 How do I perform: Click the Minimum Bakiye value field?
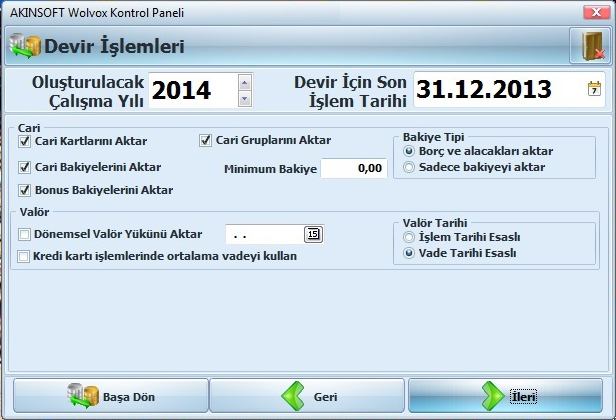coord(354,169)
